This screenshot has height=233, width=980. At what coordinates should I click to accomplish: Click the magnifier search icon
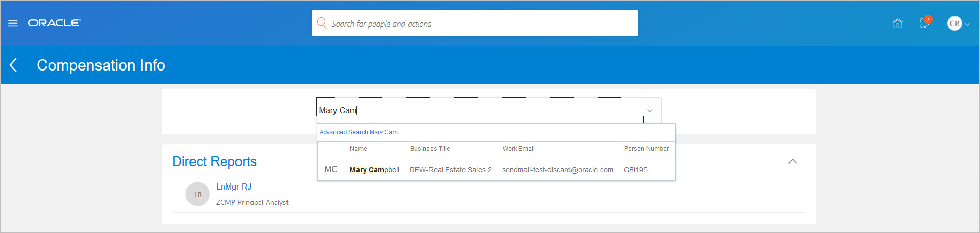point(322,23)
